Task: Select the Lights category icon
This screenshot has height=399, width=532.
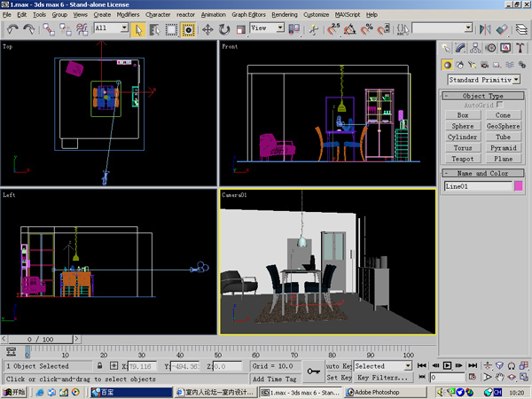Action: tap(472, 65)
